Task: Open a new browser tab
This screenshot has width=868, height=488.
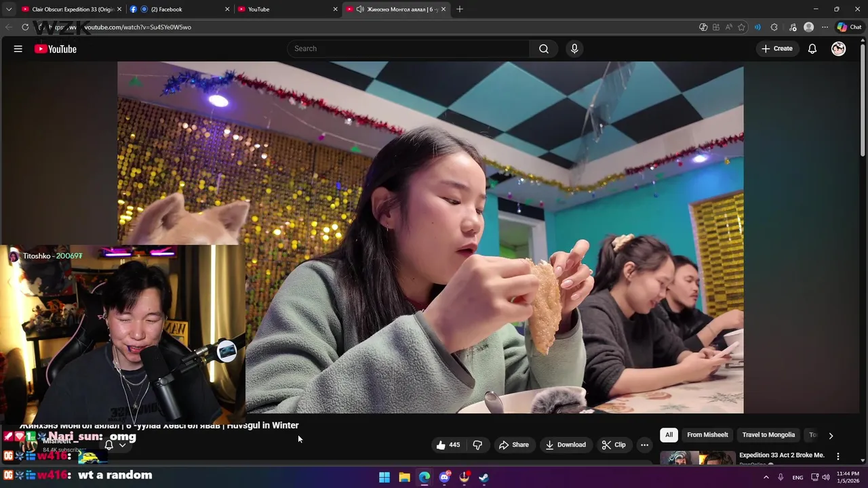Action: [460, 9]
